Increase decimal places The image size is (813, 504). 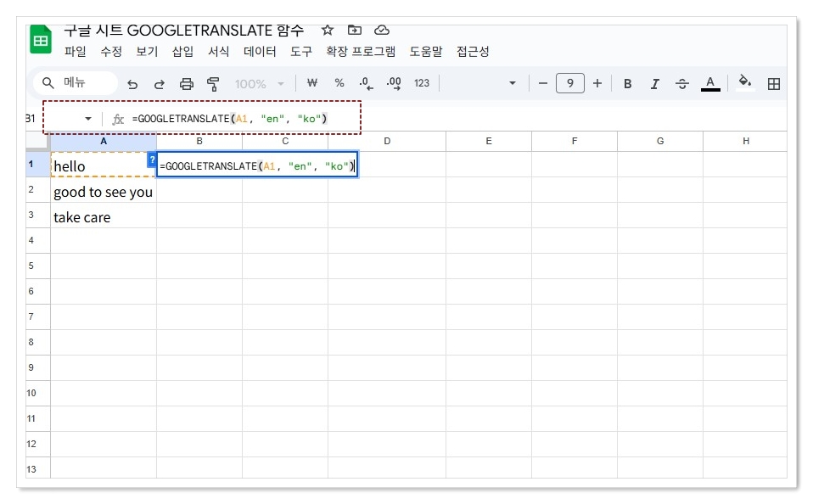[x=394, y=83]
